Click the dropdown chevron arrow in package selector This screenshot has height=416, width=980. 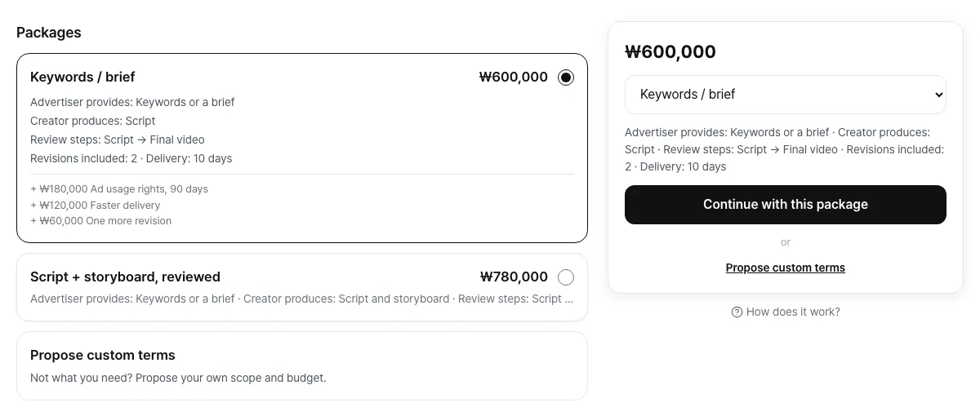coord(938,95)
